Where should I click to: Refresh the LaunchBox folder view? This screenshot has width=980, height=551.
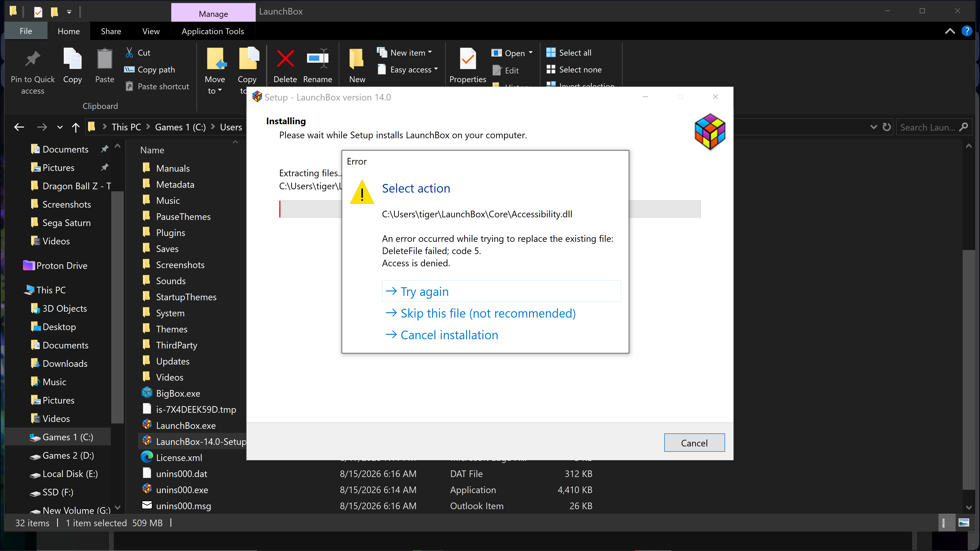click(887, 127)
